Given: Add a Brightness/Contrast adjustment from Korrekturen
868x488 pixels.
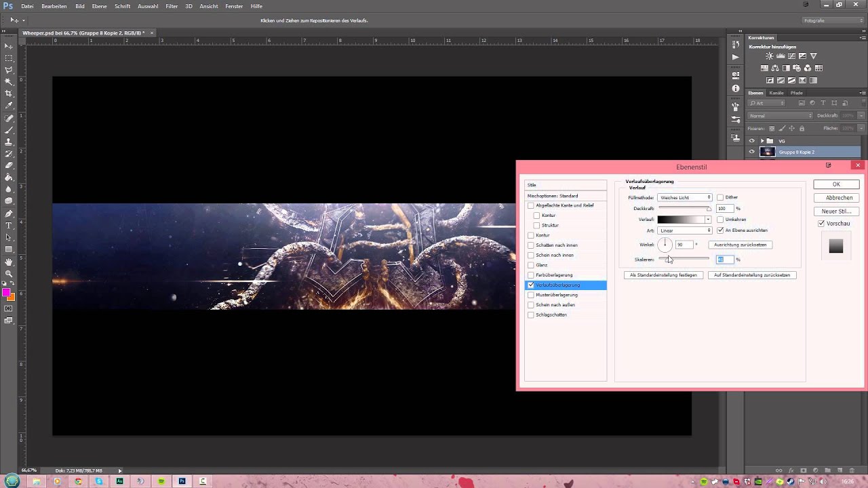Looking at the screenshot, I should [x=770, y=56].
